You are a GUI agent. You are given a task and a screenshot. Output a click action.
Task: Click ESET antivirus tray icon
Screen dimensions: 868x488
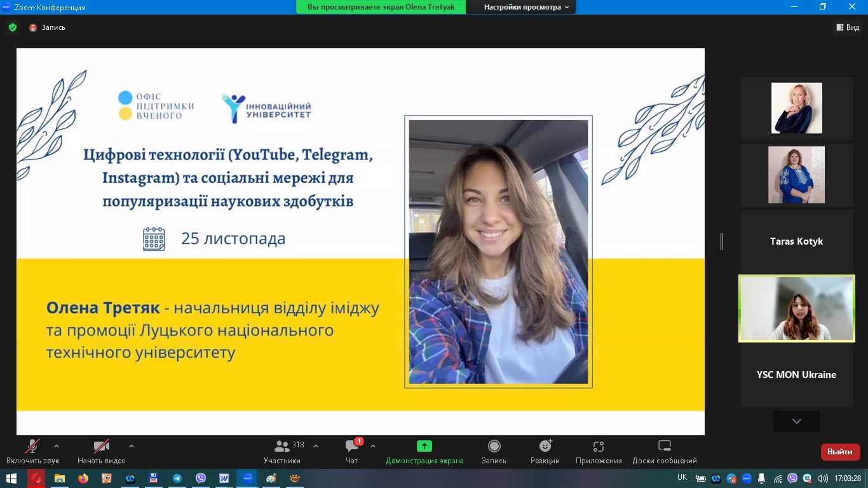(807, 478)
